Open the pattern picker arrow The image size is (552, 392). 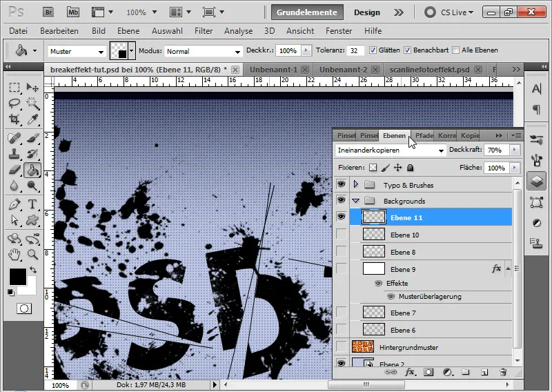[x=132, y=50]
